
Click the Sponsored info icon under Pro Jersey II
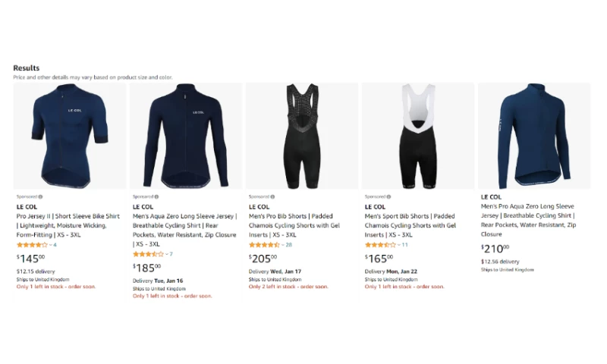(x=41, y=196)
